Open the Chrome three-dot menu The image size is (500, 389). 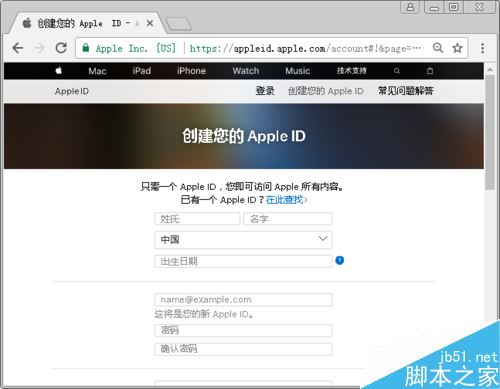coord(482,48)
